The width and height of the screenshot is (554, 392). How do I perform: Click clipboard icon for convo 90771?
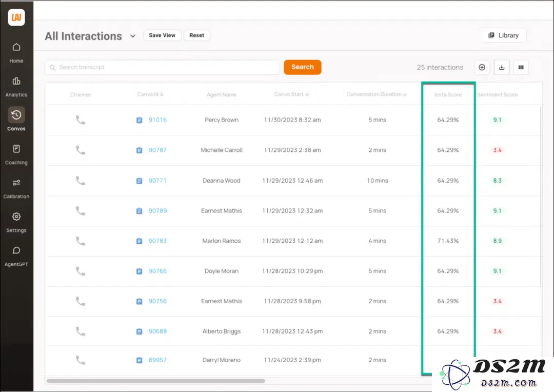coord(139,181)
